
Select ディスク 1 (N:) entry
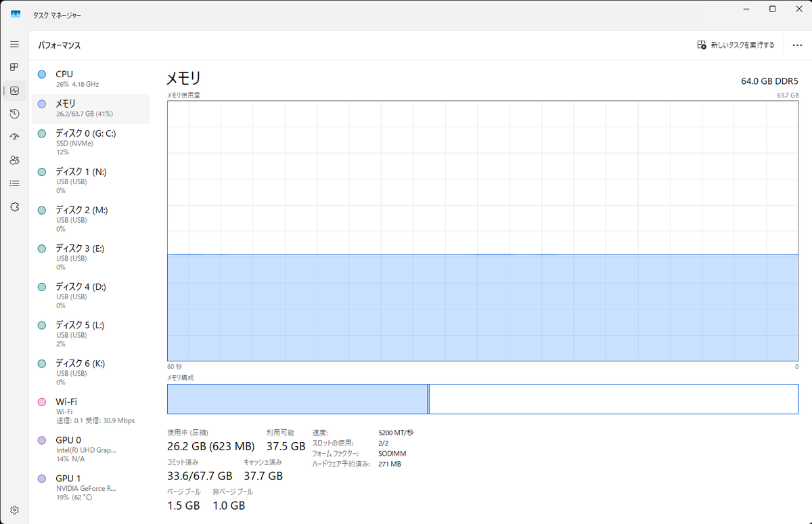point(91,181)
